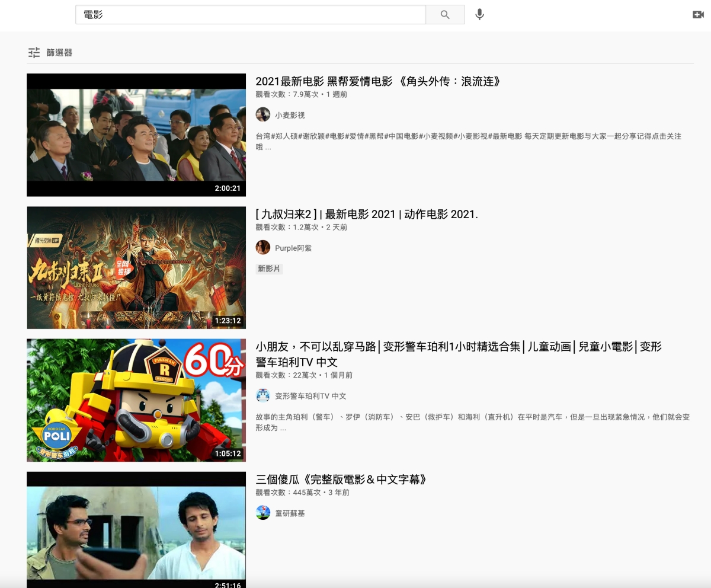The image size is (711, 588).
Task: Go to 童研蘇基 channel name
Action: pyautogui.click(x=290, y=513)
